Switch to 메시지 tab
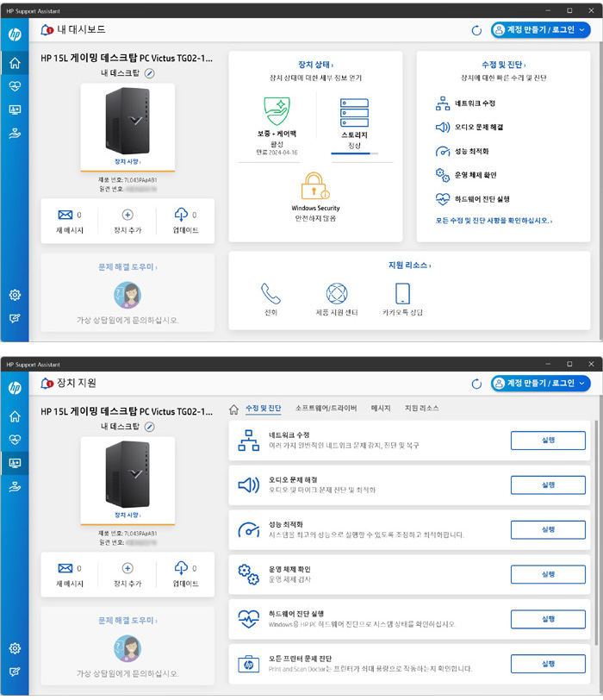 [x=381, y=408]
